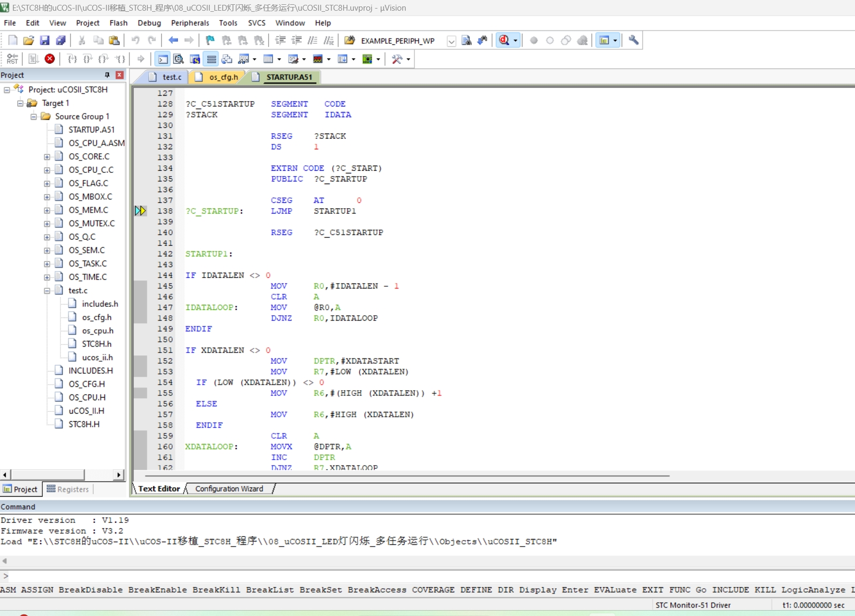Save the current file using the floppy icon
The image size is (855, 616).
pos(45,40)
